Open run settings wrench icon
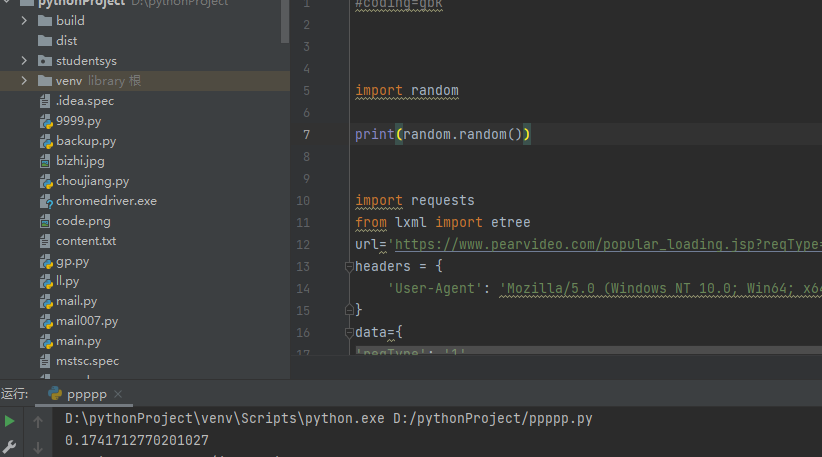Screen dimensions: 822x457 click(x=11, y=446)
